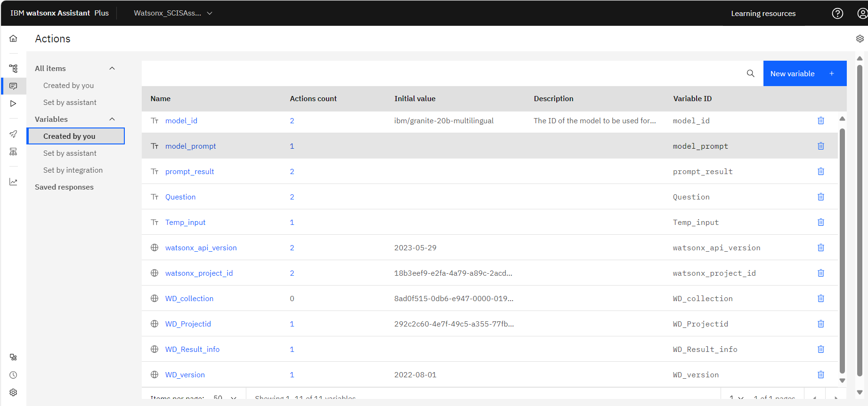Viewport: 868px width, 406px height.
Task: Delete the model_prompt variable via trash icon
Action: point(821,146)
